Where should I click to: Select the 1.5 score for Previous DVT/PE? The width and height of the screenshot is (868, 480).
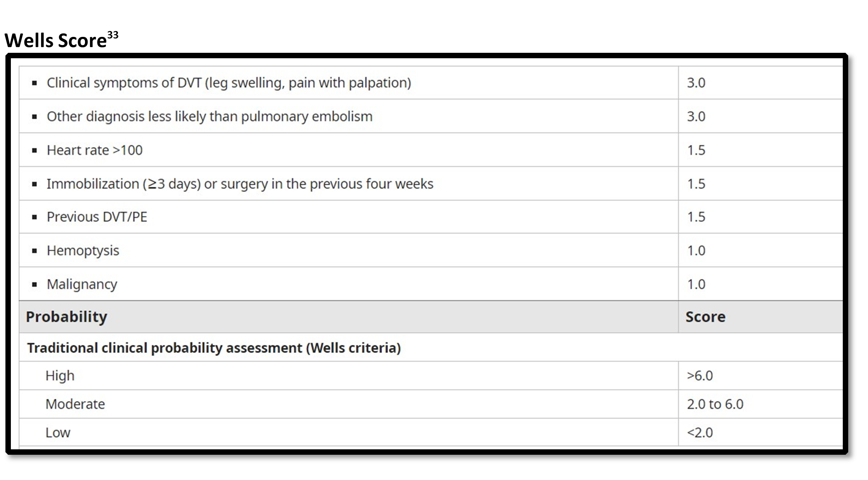696,217
